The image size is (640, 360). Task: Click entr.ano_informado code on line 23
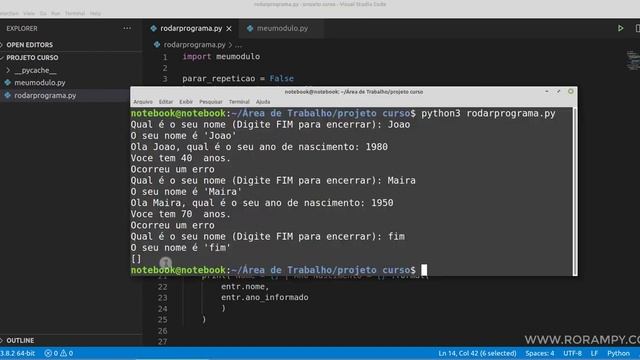coord(264,298)
